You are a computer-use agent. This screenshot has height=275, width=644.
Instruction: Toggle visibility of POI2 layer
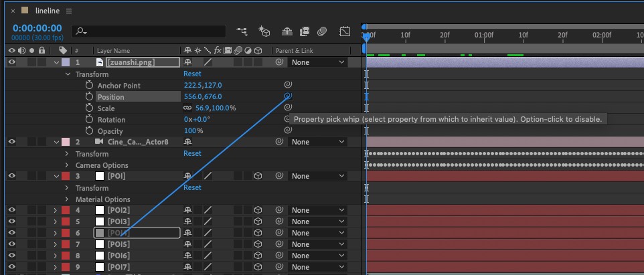click(11, 210)
